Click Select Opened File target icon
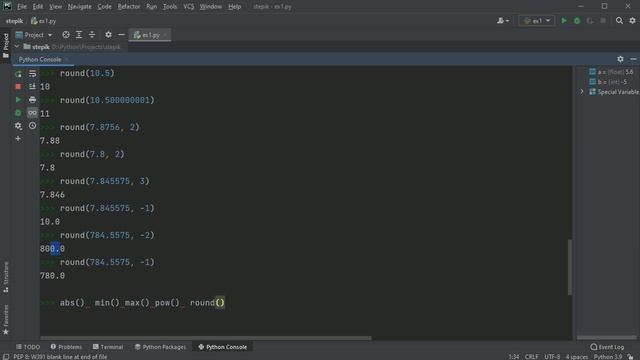The image size is (640, 360). (x=66, y=35)
